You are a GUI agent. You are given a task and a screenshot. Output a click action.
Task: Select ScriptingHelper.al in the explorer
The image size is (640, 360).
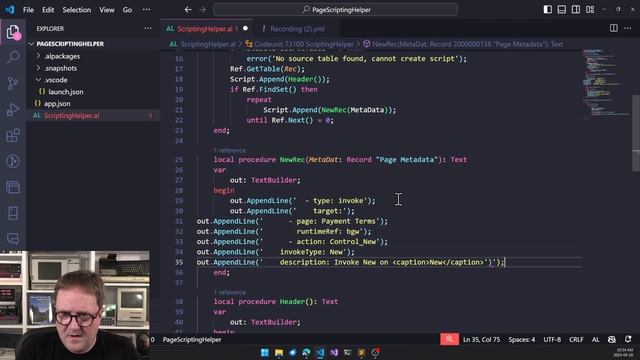coord(93,116)
